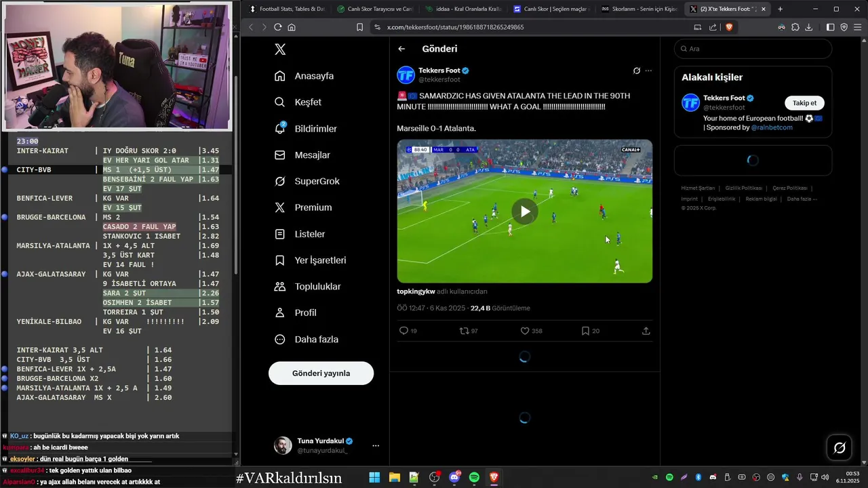Click Gönderi yayınla button
868x488 pixels.
pos(321,373)
